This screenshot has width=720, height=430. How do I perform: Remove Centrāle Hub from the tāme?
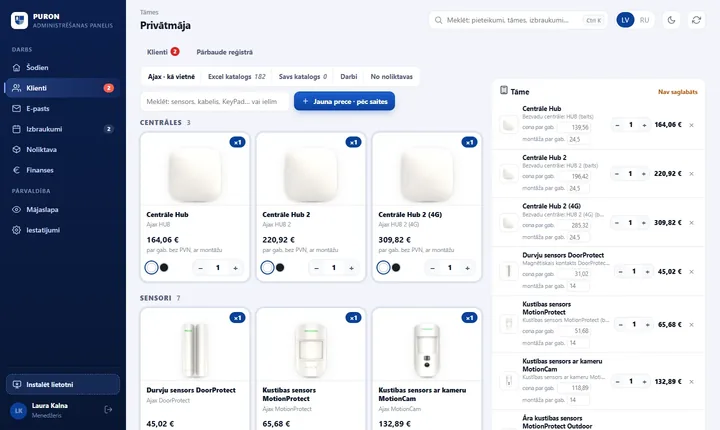[x=692, y=125]
